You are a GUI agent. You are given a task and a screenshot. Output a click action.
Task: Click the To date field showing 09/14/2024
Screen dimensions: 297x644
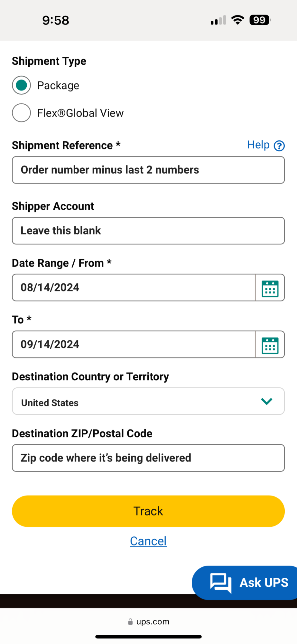(134, 344)
